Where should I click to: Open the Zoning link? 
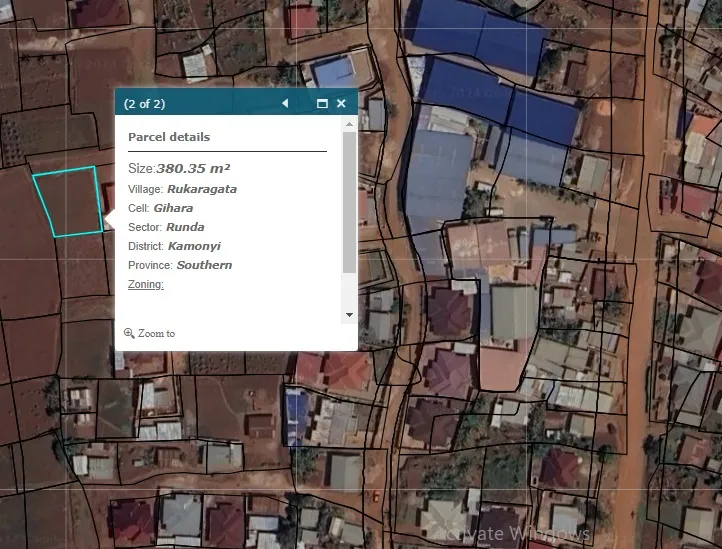(146, 284)
